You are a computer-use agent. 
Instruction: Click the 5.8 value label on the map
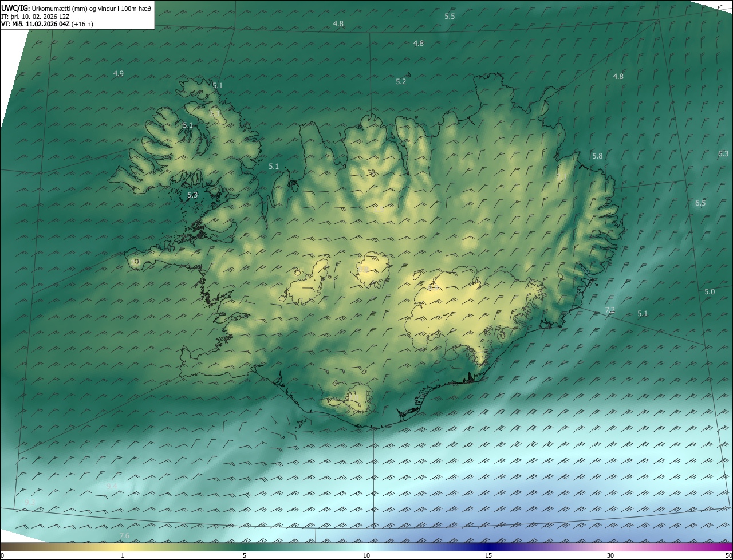(x=597, y=156)
